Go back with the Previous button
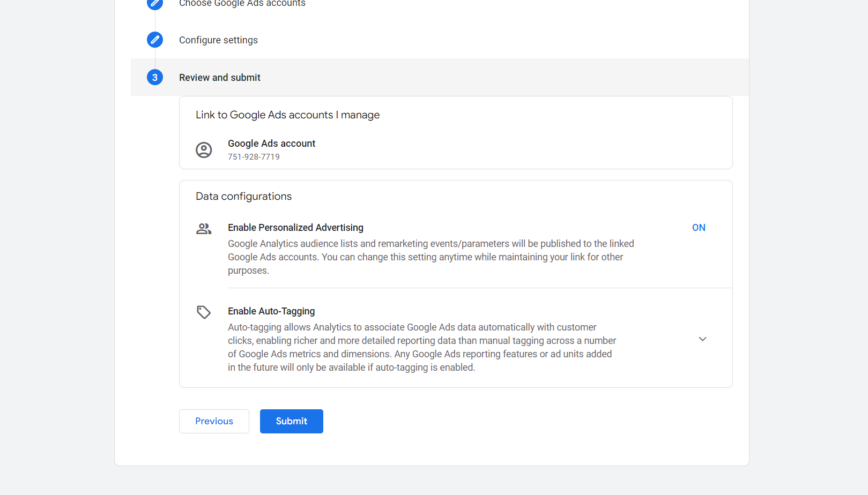The height and width of the screenshot is (495, 868). (x=214, y=421)
